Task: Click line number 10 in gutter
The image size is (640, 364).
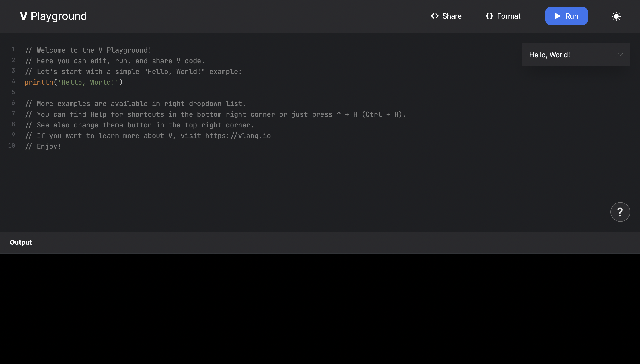Action: tap(12, 145)
